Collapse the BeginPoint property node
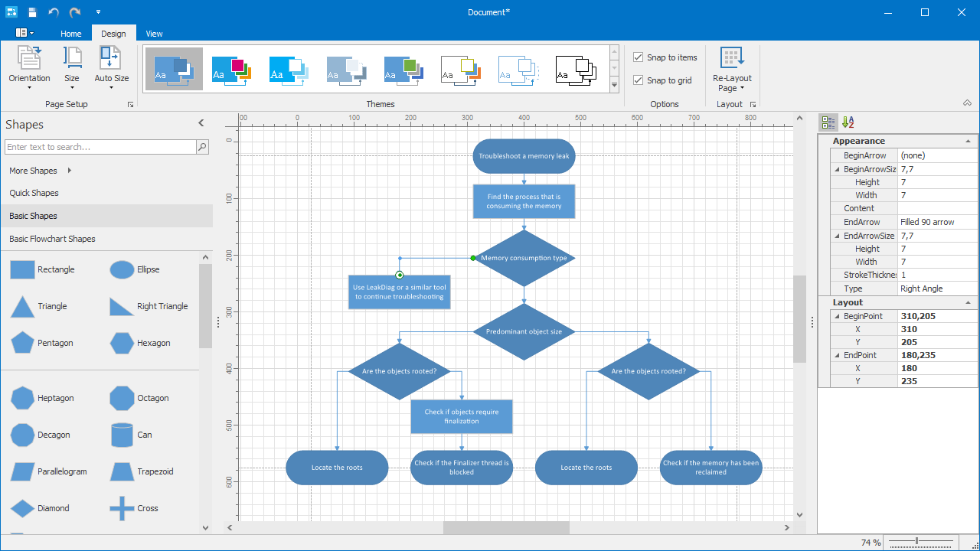The width and height of the screenshot is (980, 551). (837, 316)
